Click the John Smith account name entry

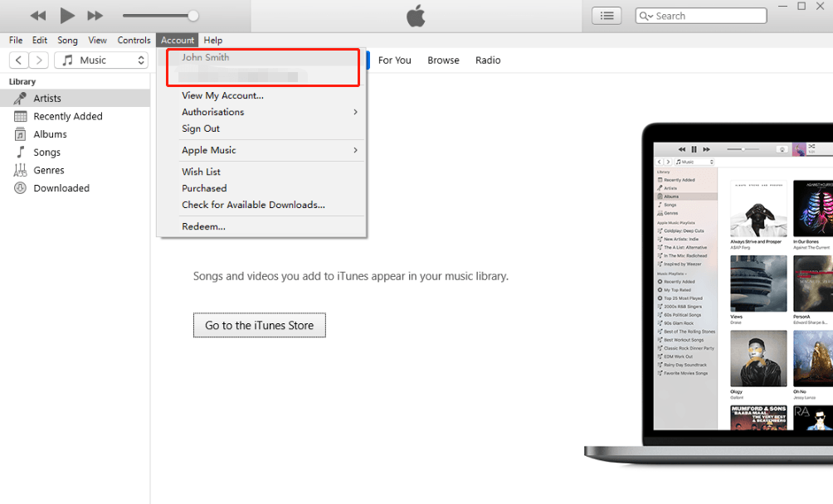tap(205, 57)
